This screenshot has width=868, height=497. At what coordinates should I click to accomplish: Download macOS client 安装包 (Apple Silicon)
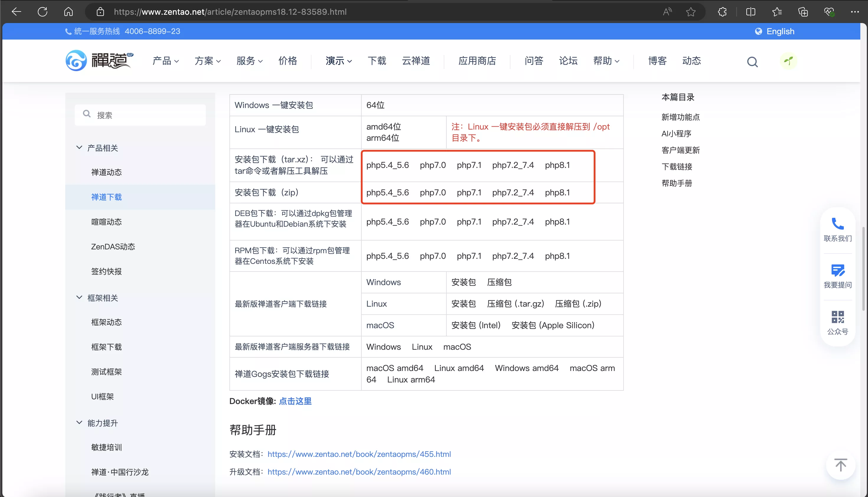553,325
